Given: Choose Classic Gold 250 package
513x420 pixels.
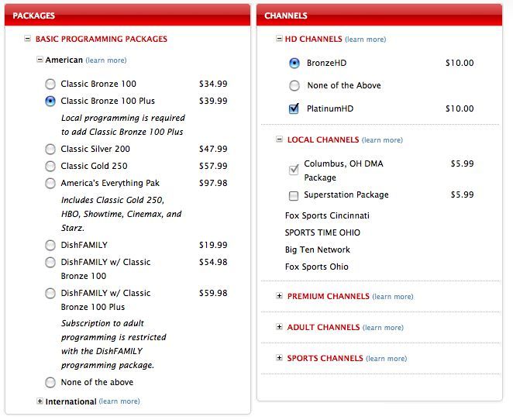Looking at the screenshot, I should click(50, 166).
